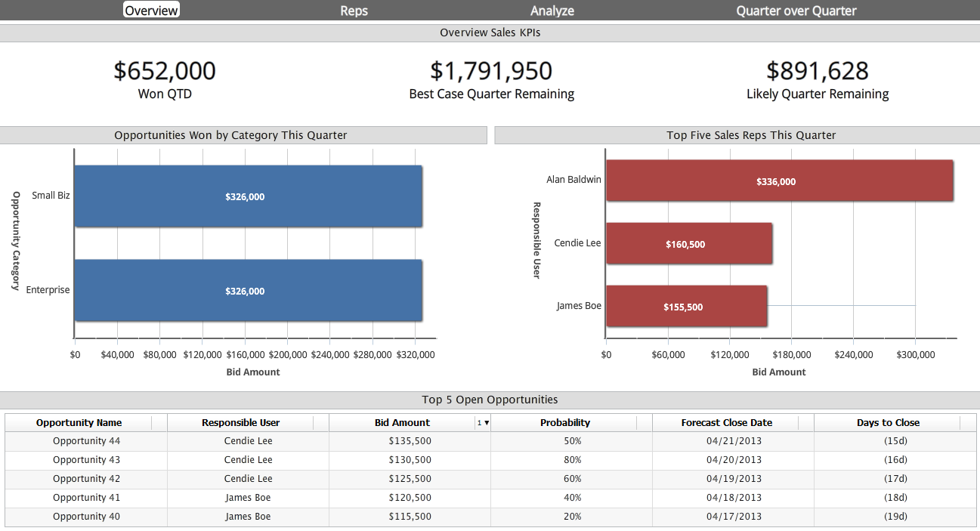980x531 pixels.
Task: Sort by Responsible User column header
Action: [241, 423]
